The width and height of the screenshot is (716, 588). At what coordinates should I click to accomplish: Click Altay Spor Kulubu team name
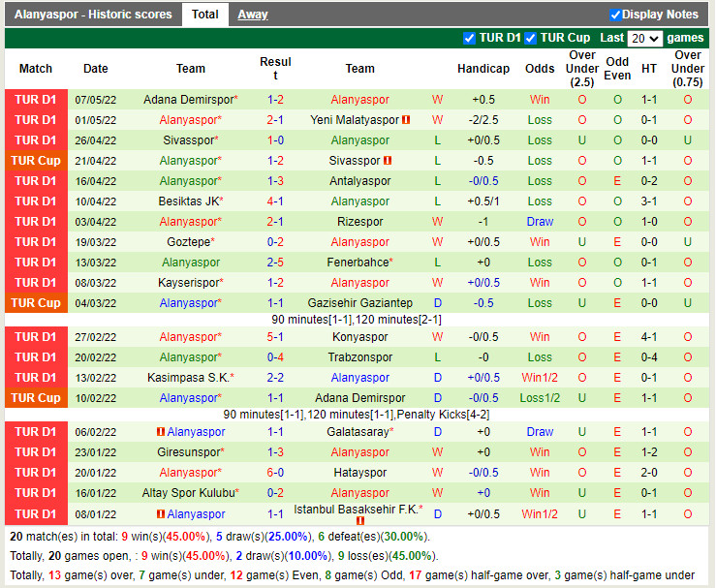(x=191, y=493)
